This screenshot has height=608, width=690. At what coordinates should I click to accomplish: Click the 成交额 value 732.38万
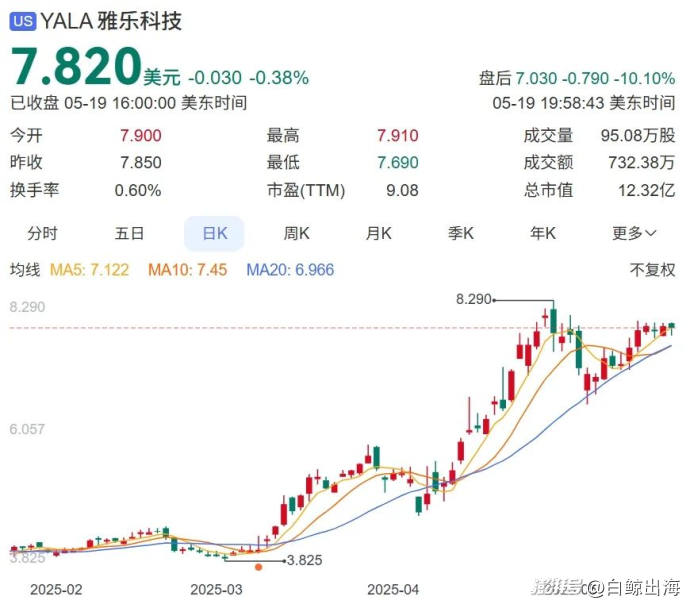click(642, 163)
